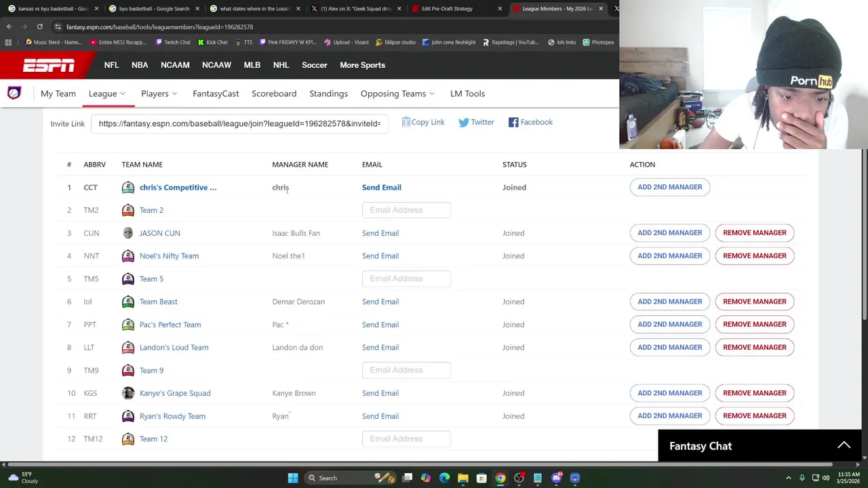Click Send Email for Isaac Bulls Fan

[380, 233]
